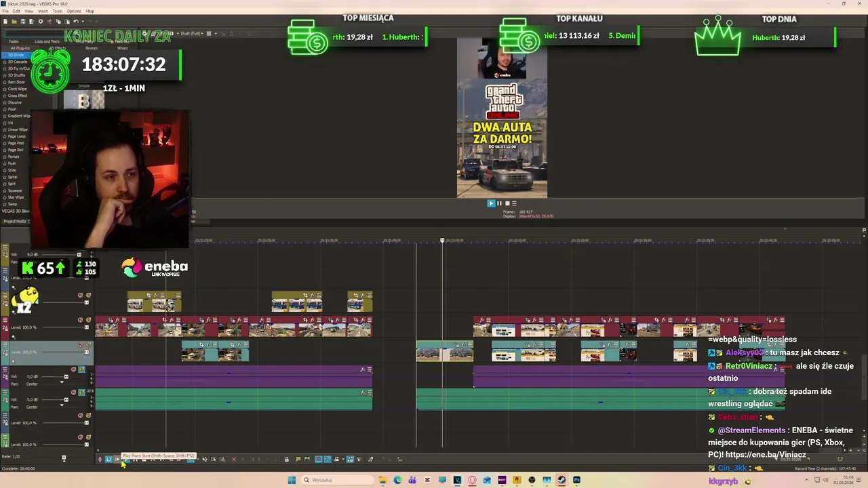Select the Page Peel transition

click(16, 143)
